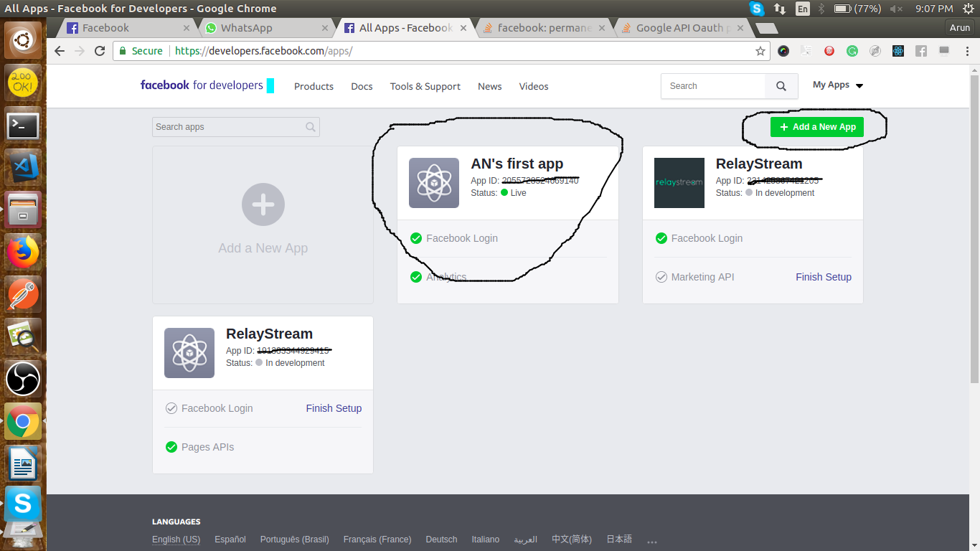Select Español language
The height and width of the screenshot is (551, 980).
tap(230, 540)
